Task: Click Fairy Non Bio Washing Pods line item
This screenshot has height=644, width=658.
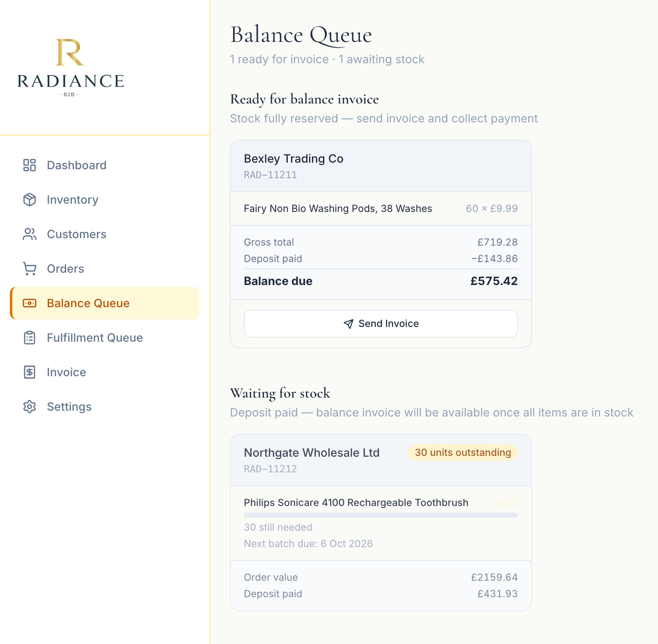Action: coord(338,209)
